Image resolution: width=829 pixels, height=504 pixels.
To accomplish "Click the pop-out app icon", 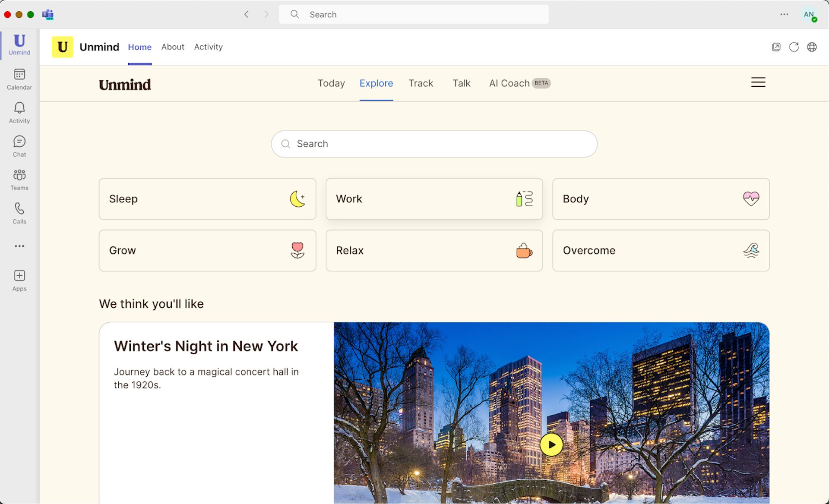I will coord(776,47).
